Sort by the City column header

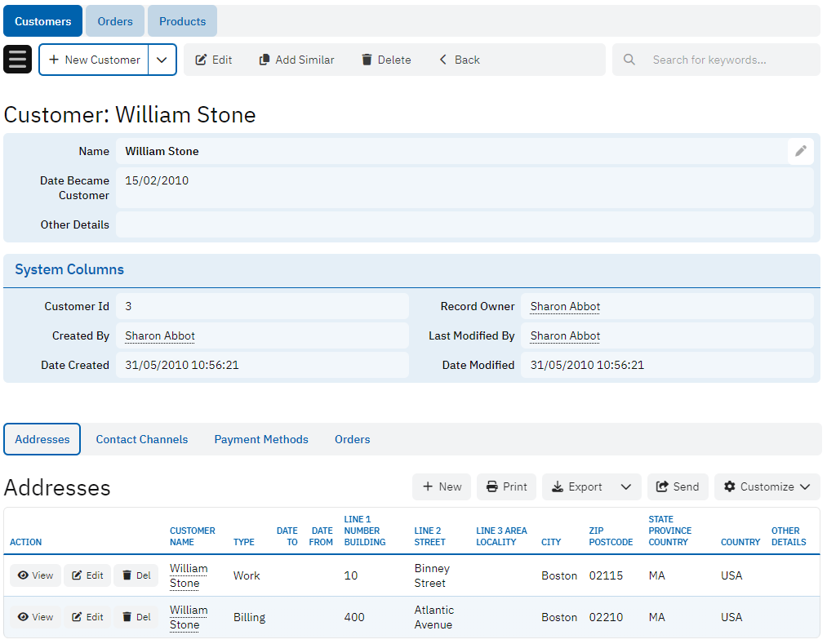(x=551, y=542)
